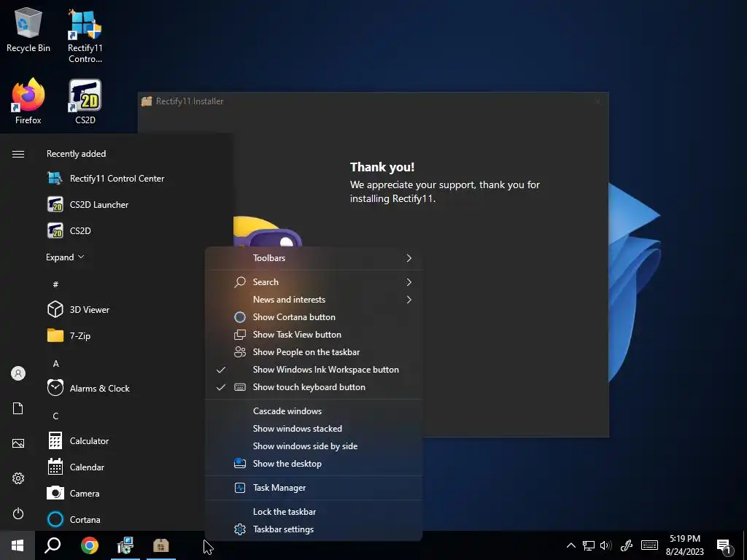The width and height of the screenshot is (747, 560).
Task: Show hidden tray icons chevron
Action: (570, 545)
